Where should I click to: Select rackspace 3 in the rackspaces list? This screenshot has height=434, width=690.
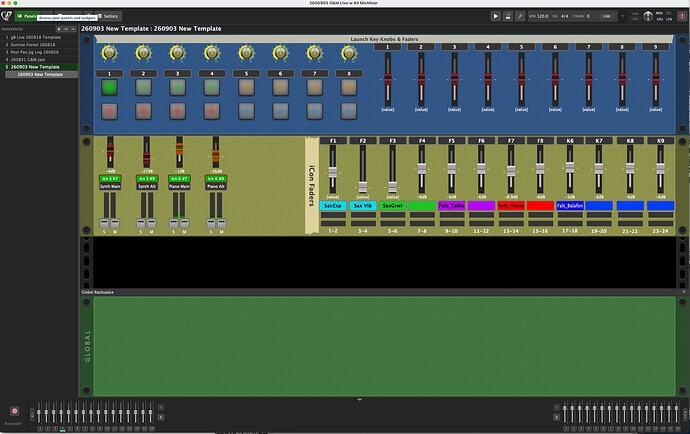tap(39, 52)
